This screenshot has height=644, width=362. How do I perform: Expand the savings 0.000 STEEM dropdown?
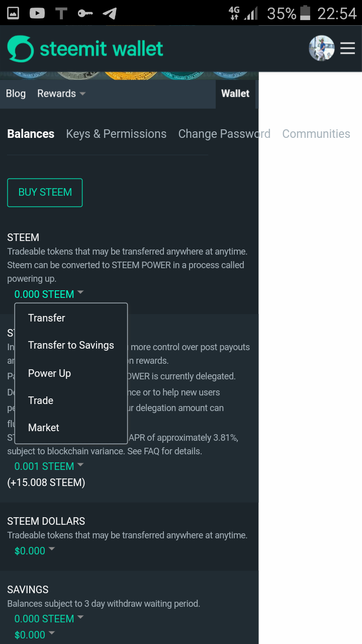[49, 619]
